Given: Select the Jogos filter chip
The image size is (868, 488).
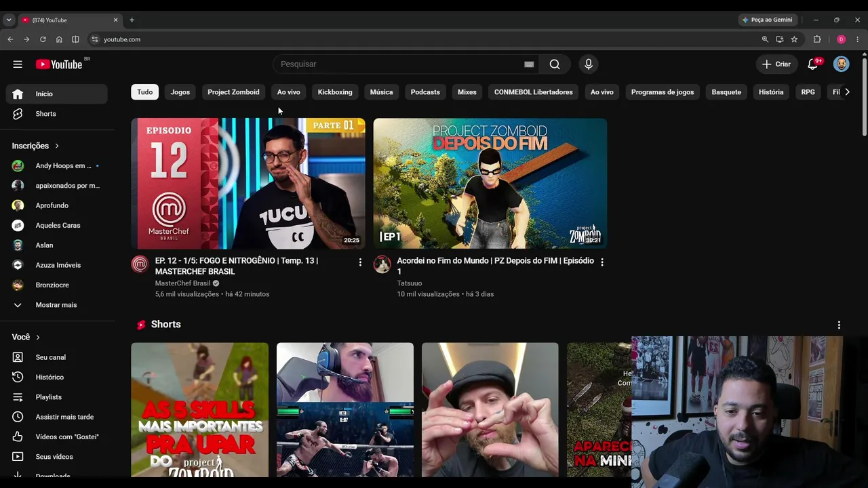Looking at the screenshot, I should point(180,92).
